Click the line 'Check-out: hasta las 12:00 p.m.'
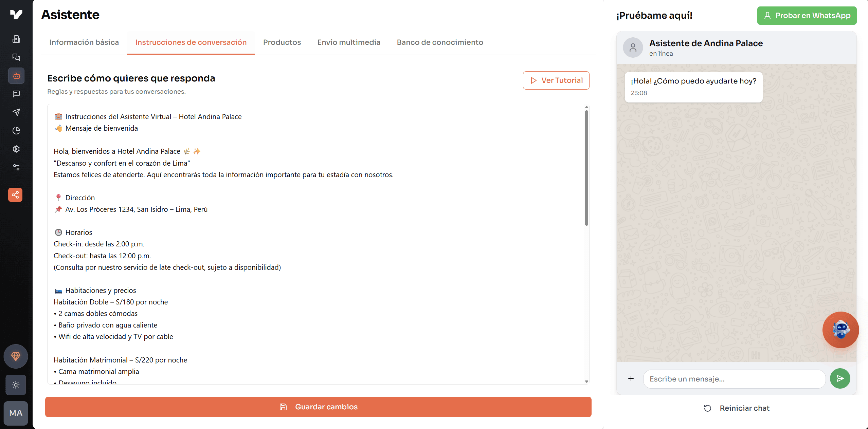 coord(102,256)
